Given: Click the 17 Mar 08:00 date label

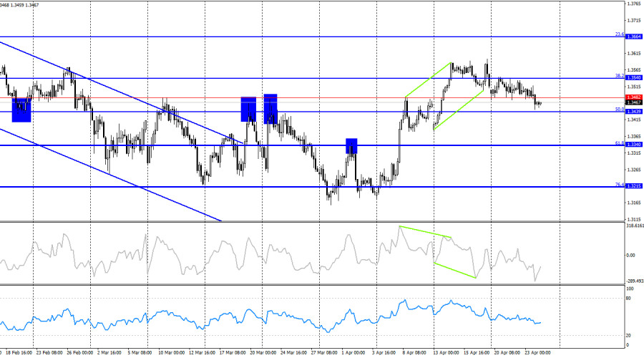Looking at the screenshot, I should [x=233, y=353].
